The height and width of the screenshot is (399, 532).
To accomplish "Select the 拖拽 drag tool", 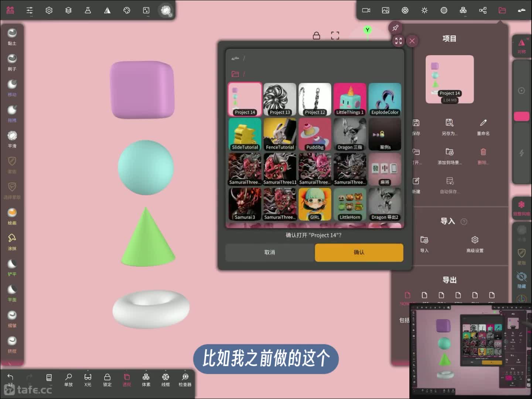I will tap(12, 113).
